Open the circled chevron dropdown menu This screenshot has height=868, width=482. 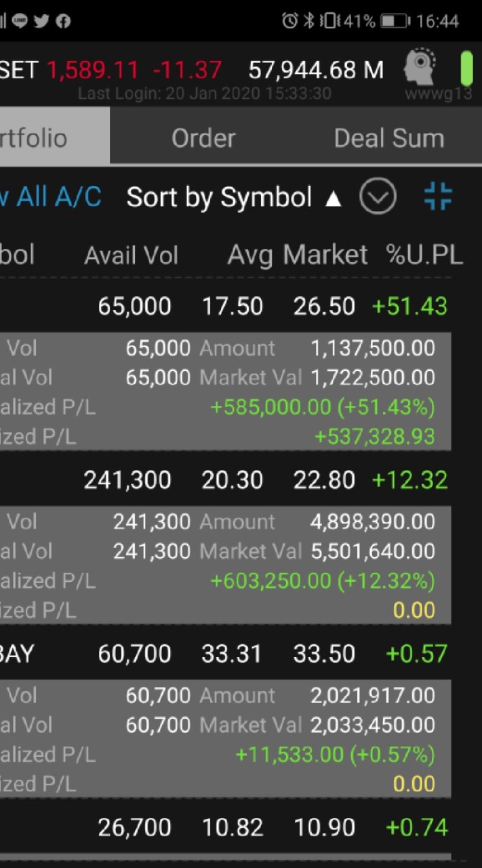point(378,197)
